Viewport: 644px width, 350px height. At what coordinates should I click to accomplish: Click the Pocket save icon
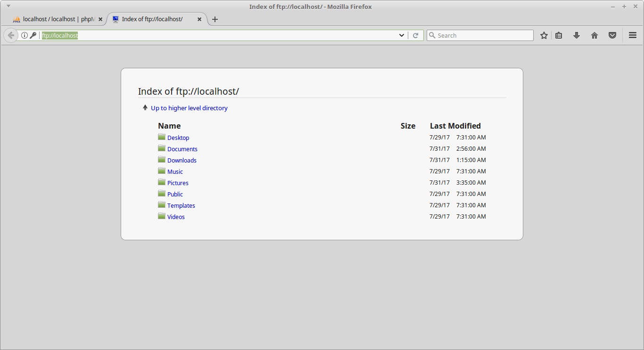click(612, 35)
